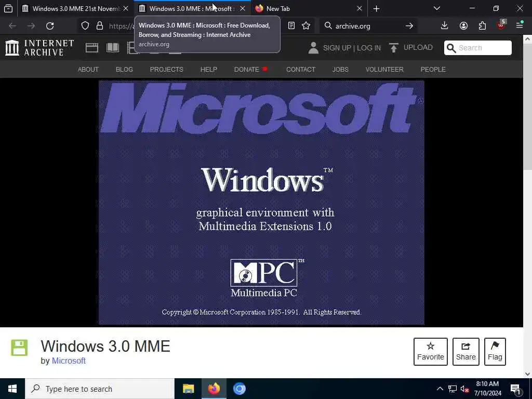The height and width of the screenshot is (399, 532).
Task: Click the green floppy disk software icon
Action: [19, 348]
